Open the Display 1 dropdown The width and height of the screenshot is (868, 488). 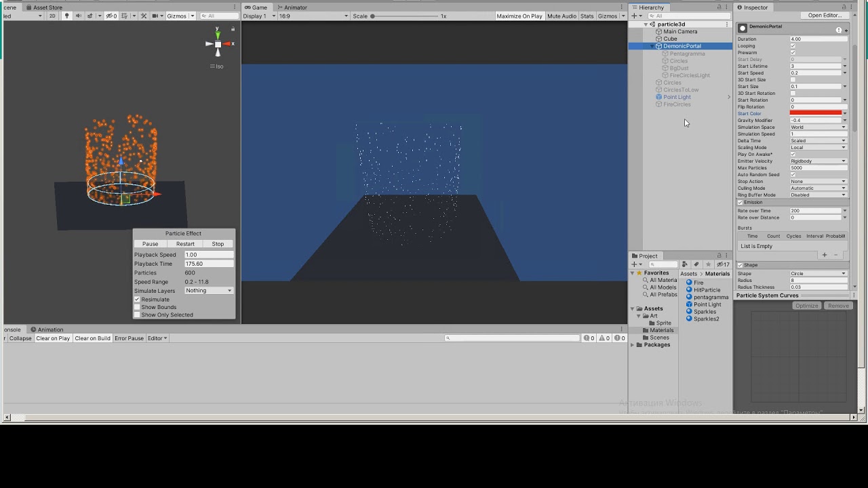coord(259,16)
